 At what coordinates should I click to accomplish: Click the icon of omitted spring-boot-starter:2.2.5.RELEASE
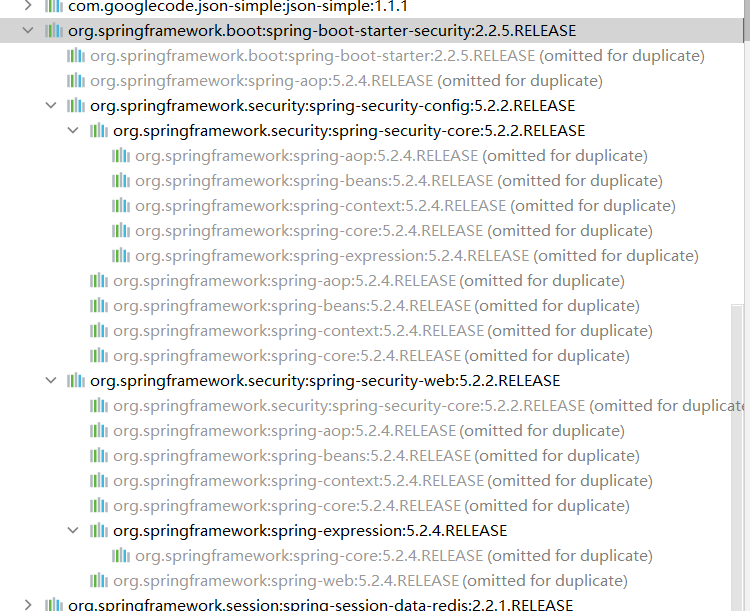pyautogui.click(x=76, y=56)
